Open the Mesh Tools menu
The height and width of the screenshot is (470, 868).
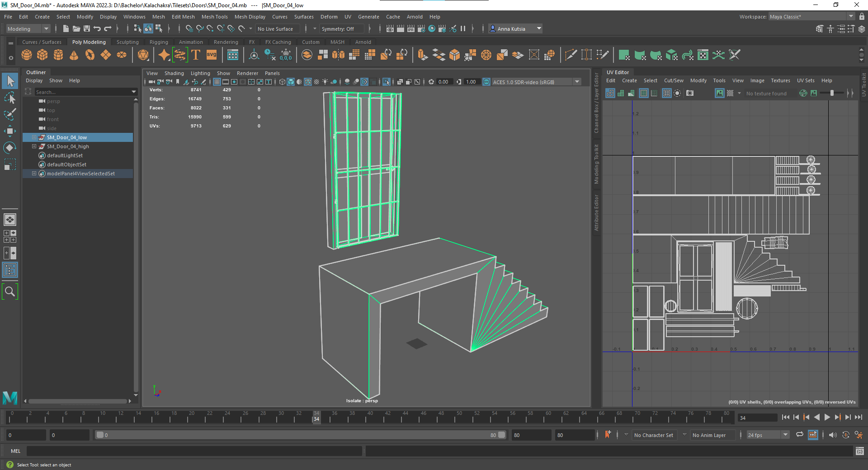tap(214, 17)
